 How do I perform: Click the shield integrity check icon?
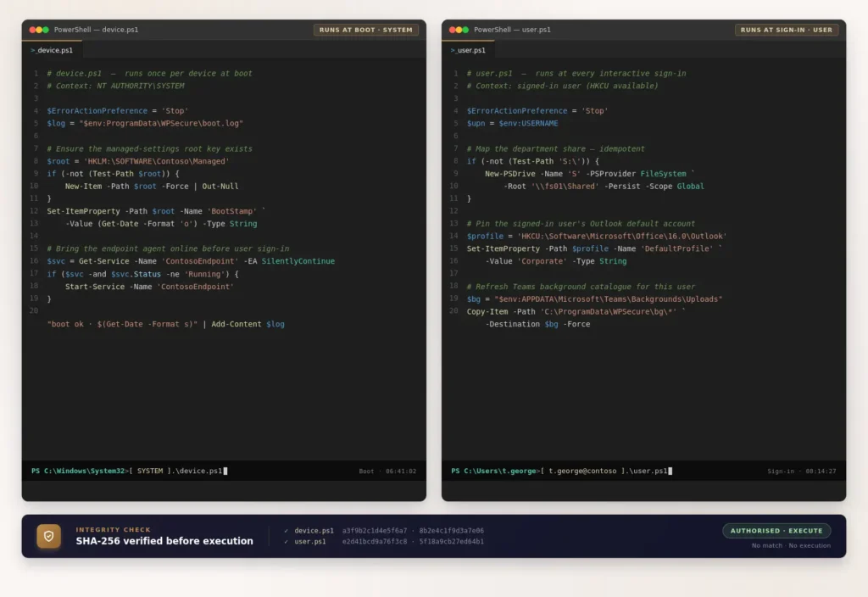pyautogui.click(x=48, y=536)
